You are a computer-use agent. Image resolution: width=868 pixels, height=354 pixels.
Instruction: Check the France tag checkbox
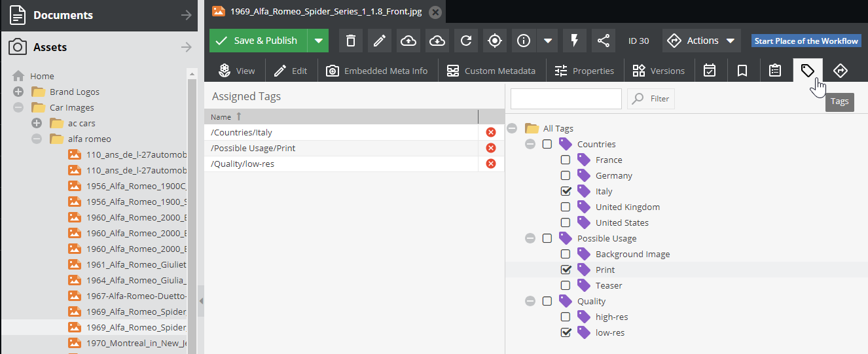click(x=566, y=160)
